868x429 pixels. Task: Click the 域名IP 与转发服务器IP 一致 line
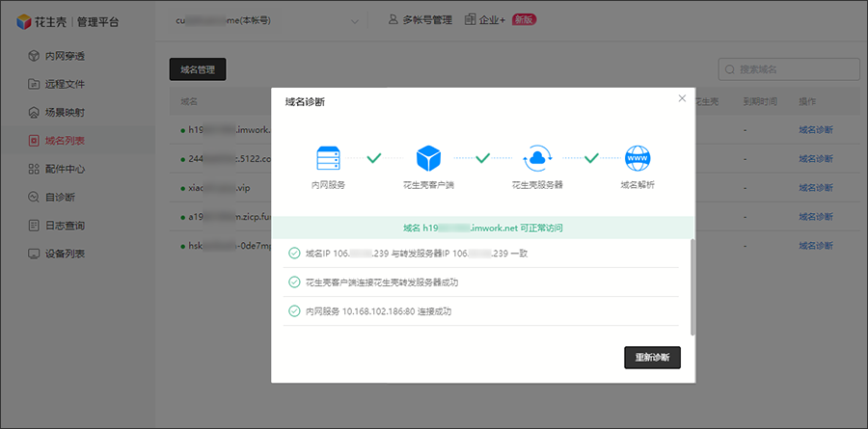[x=418, y=253]
